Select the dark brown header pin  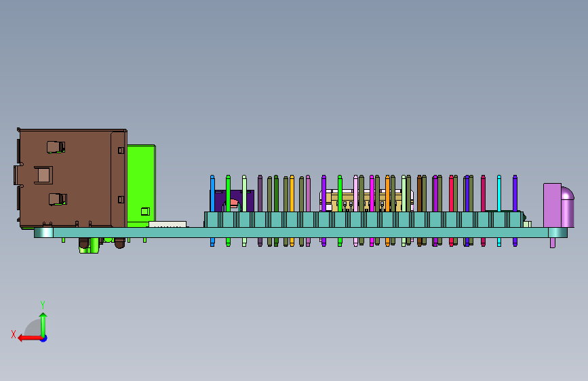[x=419, y=193]
